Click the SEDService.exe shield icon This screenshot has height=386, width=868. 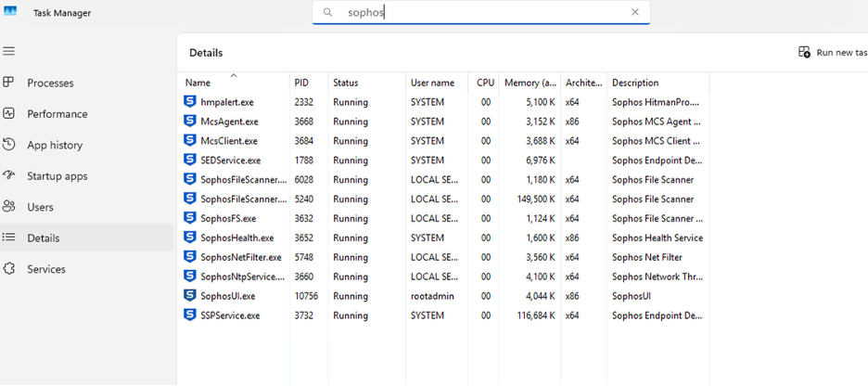point(190,160)
